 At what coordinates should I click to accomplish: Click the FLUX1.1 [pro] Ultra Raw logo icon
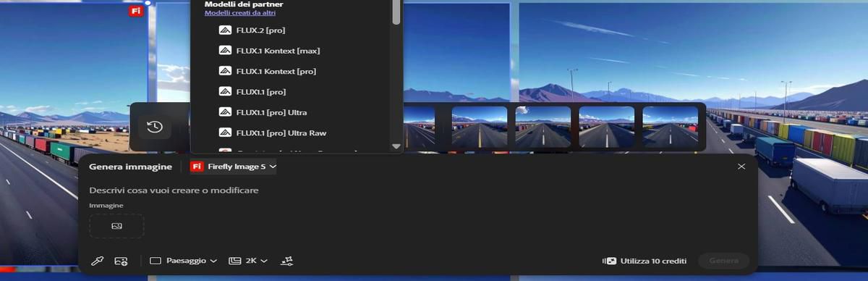coord(224,133)
